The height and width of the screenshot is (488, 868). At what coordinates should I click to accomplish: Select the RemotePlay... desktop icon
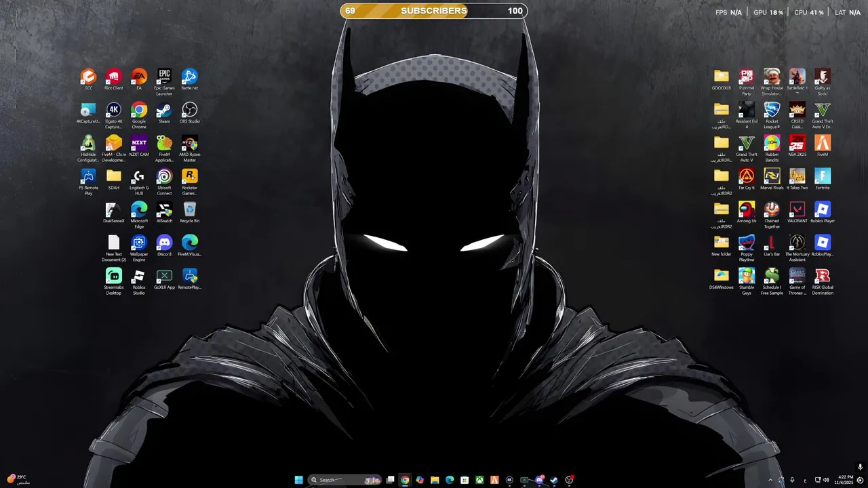190,279
